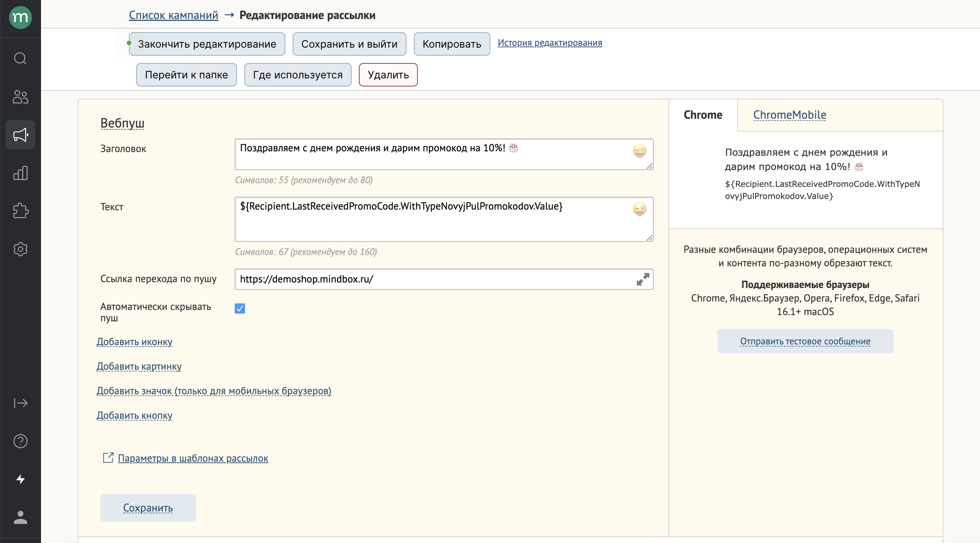Viewport: 980px width, 543px height.
Task: Go back to Список кампаний breadcrumb
Action: [174, 15]
